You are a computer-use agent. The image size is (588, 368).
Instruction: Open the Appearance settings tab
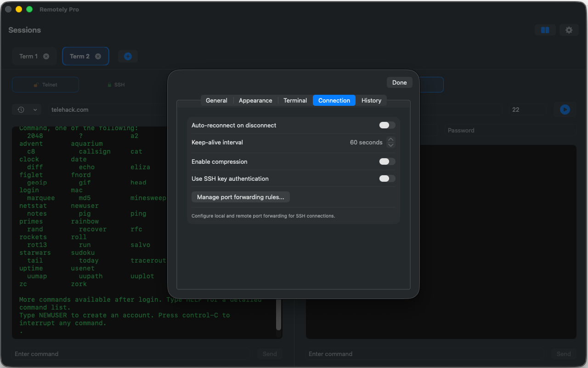(x=255, y=100)
